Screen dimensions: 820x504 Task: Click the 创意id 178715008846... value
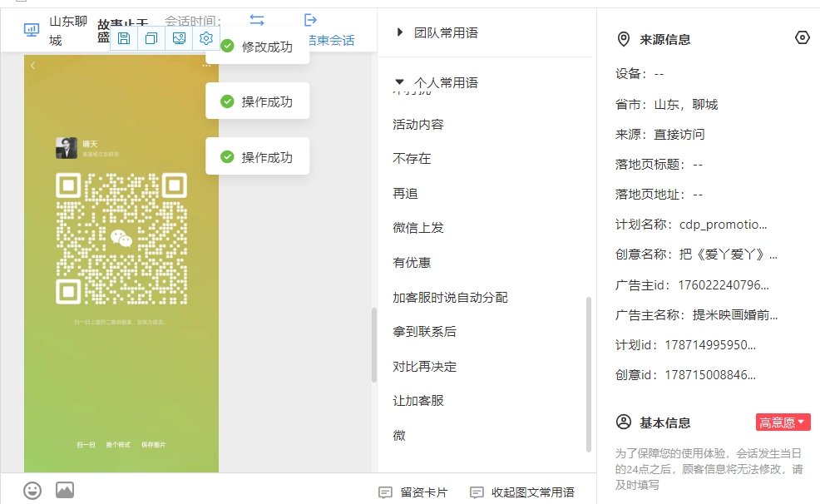coord(710,375)
